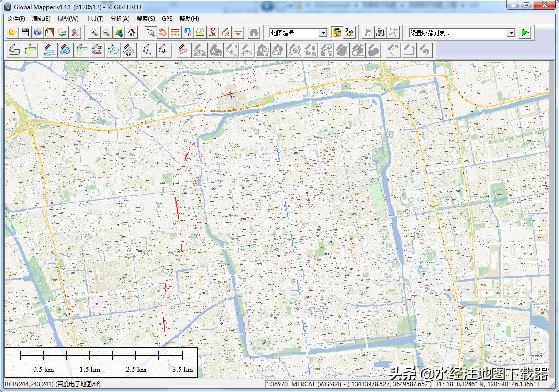Expand the 设置收藏列表 favorites dropdown

coord(511,33)
